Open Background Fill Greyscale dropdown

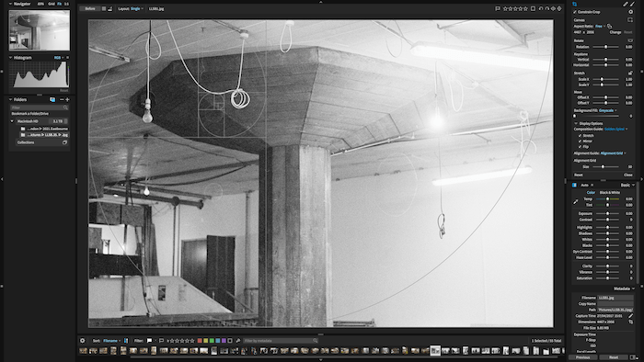coord(607,110)
